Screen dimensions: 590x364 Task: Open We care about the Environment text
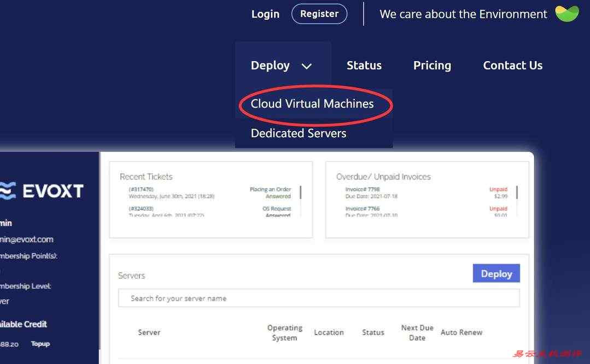(463, 14)
